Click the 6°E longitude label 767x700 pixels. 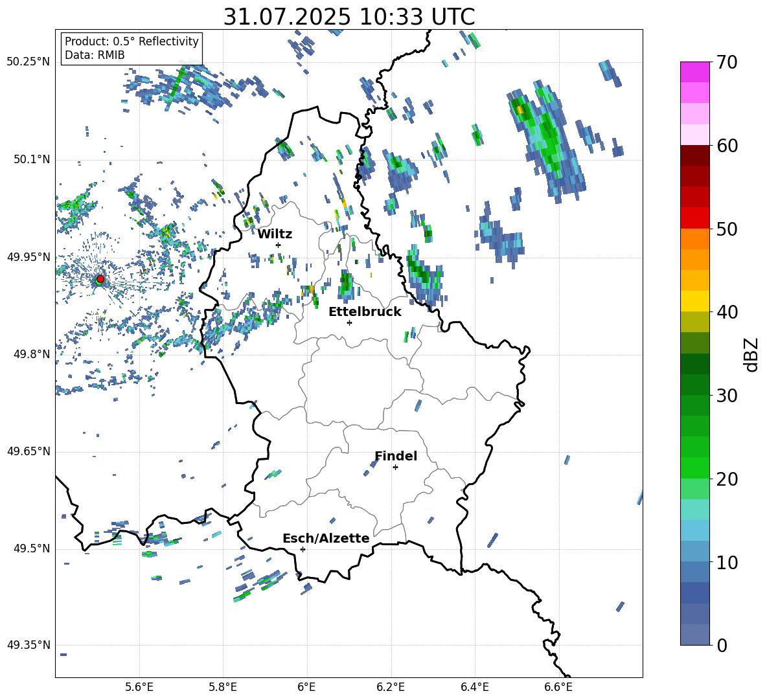click(x=306, y=687)
